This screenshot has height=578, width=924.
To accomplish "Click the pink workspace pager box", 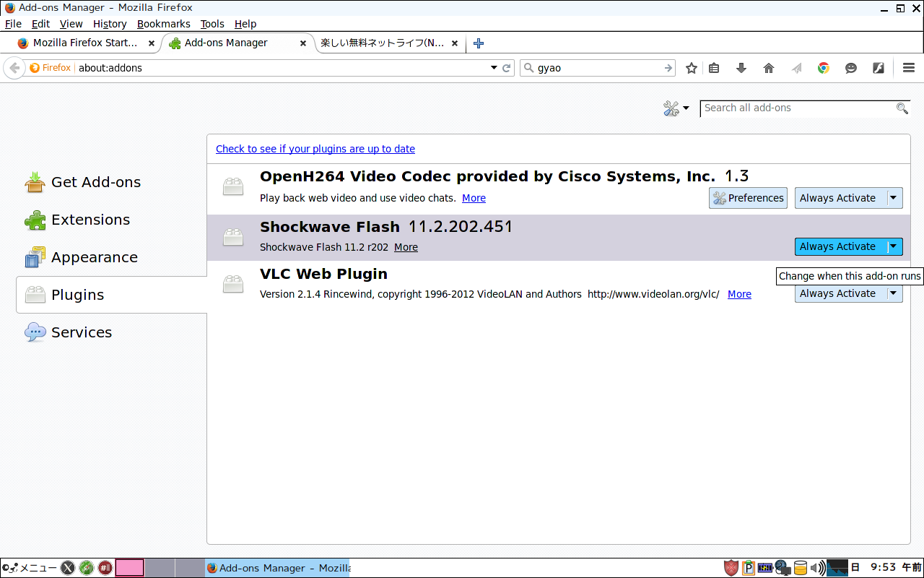I will click(129, 568).
